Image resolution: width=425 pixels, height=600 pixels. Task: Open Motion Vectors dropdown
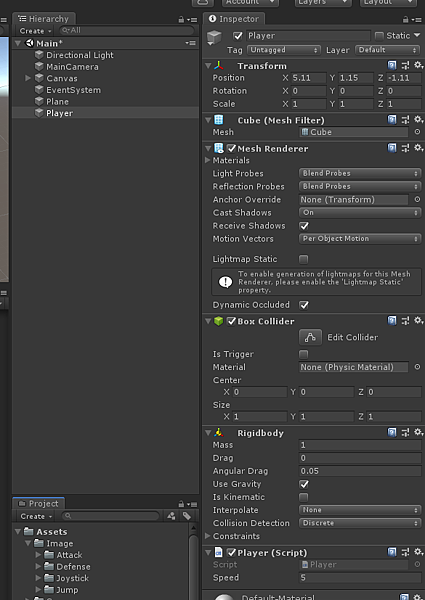(360, 239)
